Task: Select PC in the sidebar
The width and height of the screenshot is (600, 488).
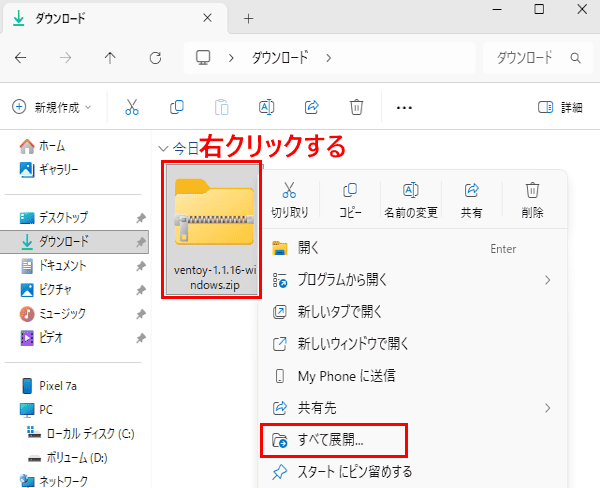Action: [36, 410]
